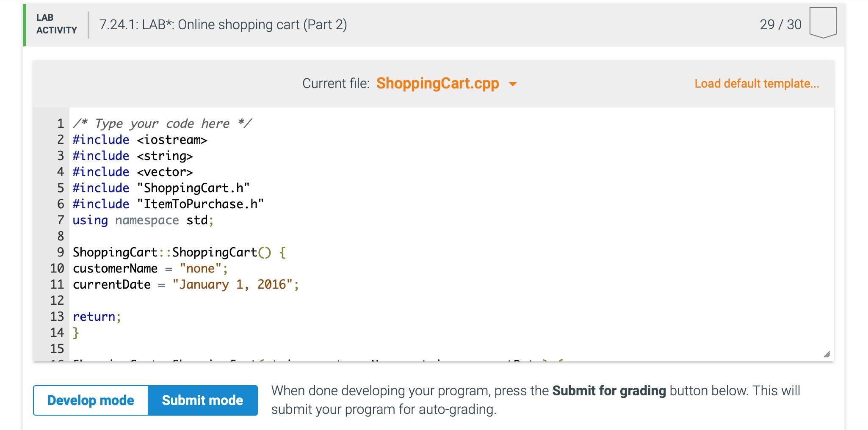Open the current file dropdown arrow

point(512,84)
